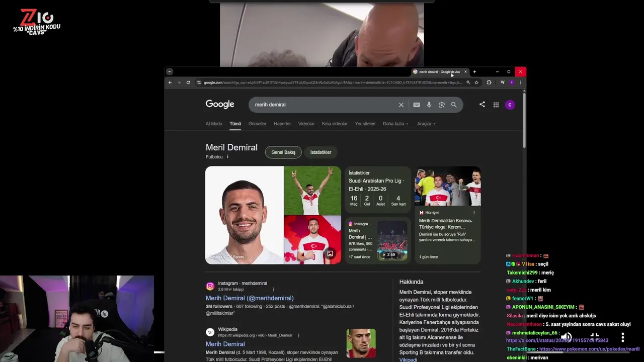This screenshot has height=362, width=644.
Task: Open a new browser tab
Action: pos(474,72)
